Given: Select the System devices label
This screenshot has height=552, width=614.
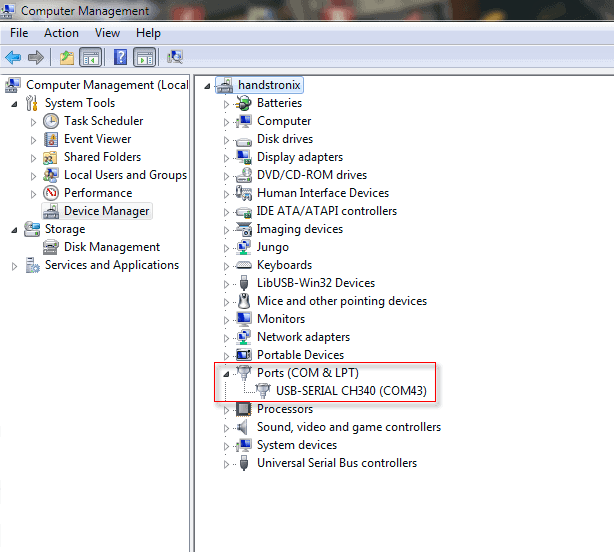Looking at the screenshot, I should 297,445.
